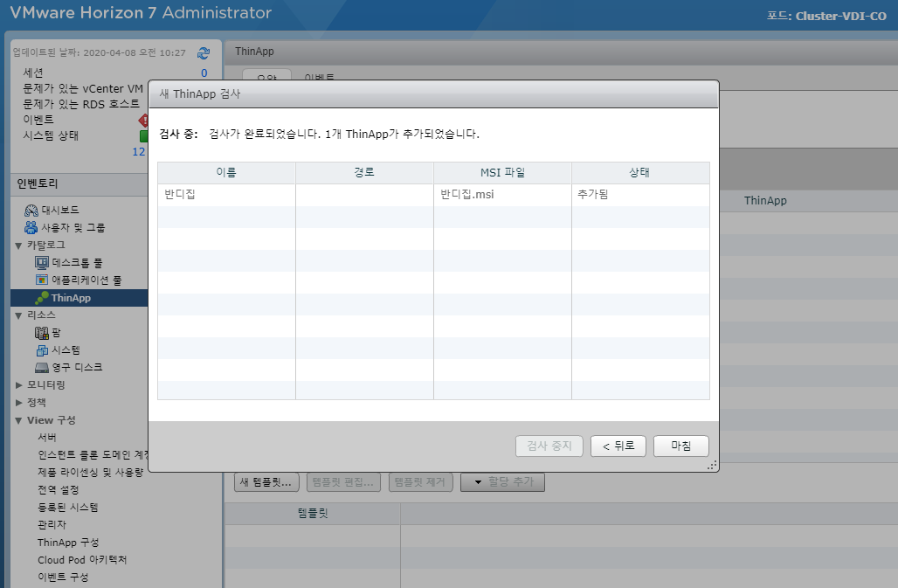Click 문제가 있는 RDS 호스트 row
The image size is (898, 588).
coord(80,104)
